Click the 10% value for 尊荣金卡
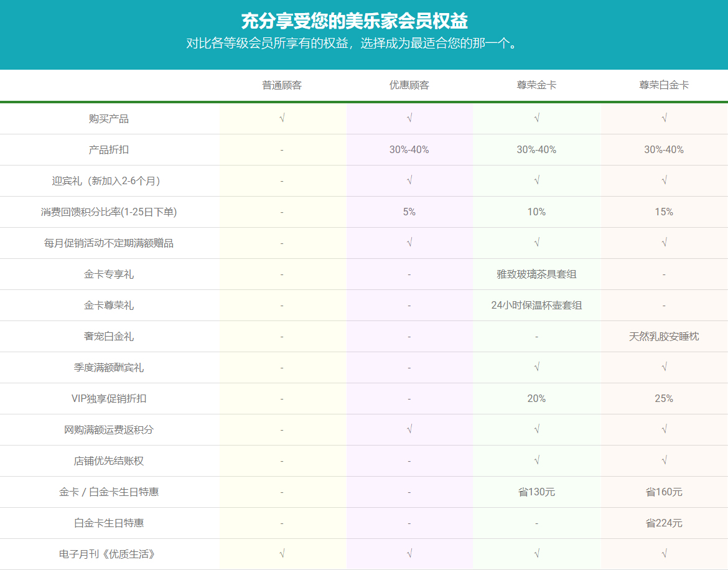728x570 pixels. [x=536, y=212]
